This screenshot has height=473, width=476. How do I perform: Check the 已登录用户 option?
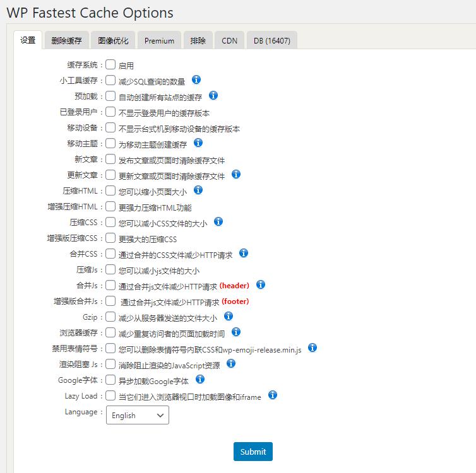pos(110,112)
